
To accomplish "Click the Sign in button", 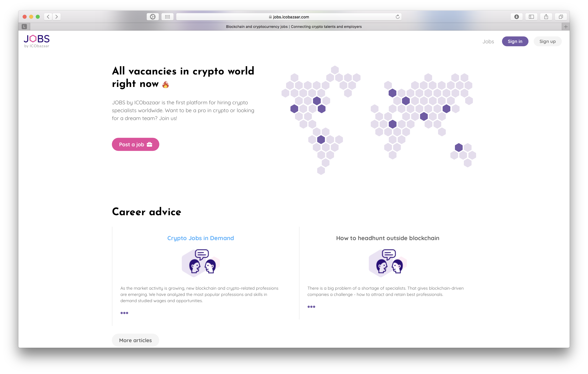I will click(515, 41).
